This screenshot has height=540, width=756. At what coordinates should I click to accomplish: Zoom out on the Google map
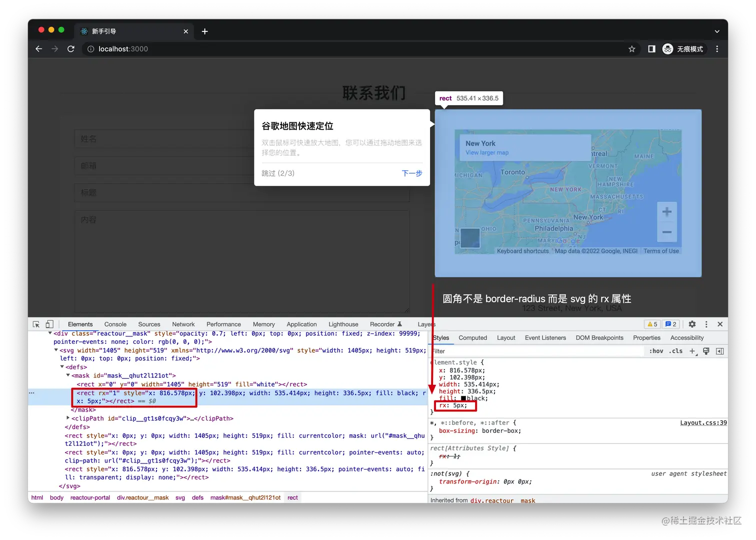pyautogui.click(x=667, y=232)
